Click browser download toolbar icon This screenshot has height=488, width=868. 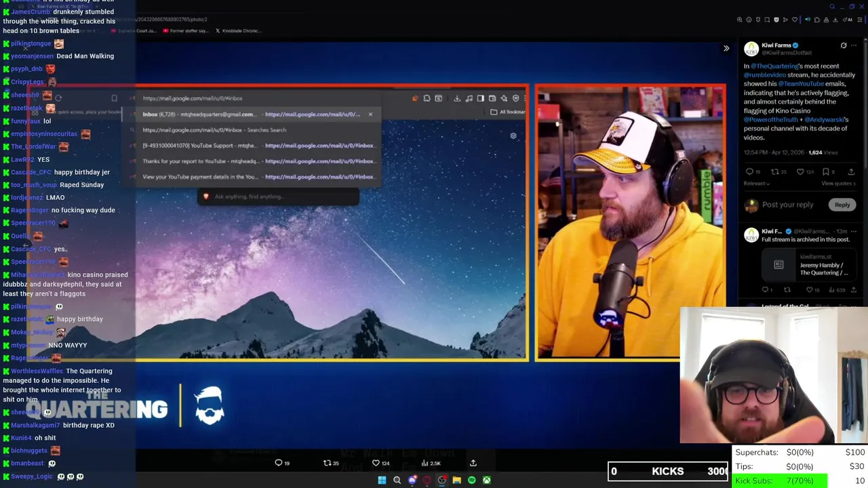click(x=835, y=20)
